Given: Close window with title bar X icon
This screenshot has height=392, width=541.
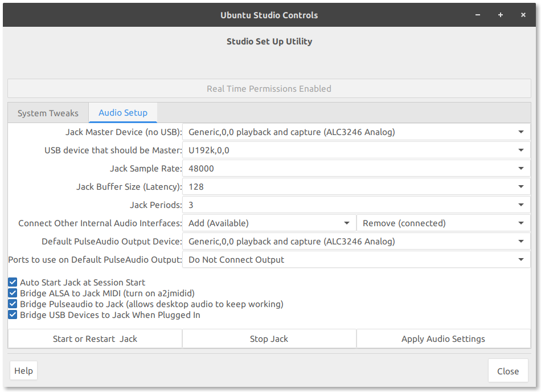Looking at the screenshot, I should [x=523, y=15].
